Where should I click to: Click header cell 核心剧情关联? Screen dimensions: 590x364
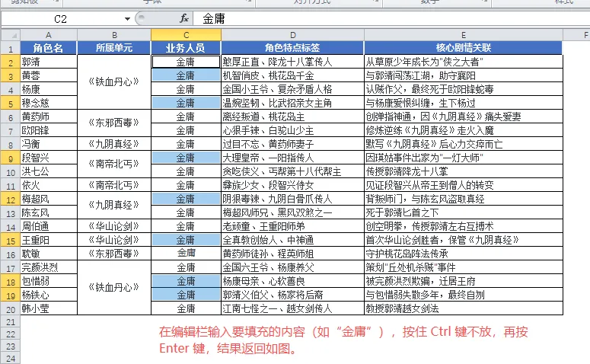[x=463, y=48]
